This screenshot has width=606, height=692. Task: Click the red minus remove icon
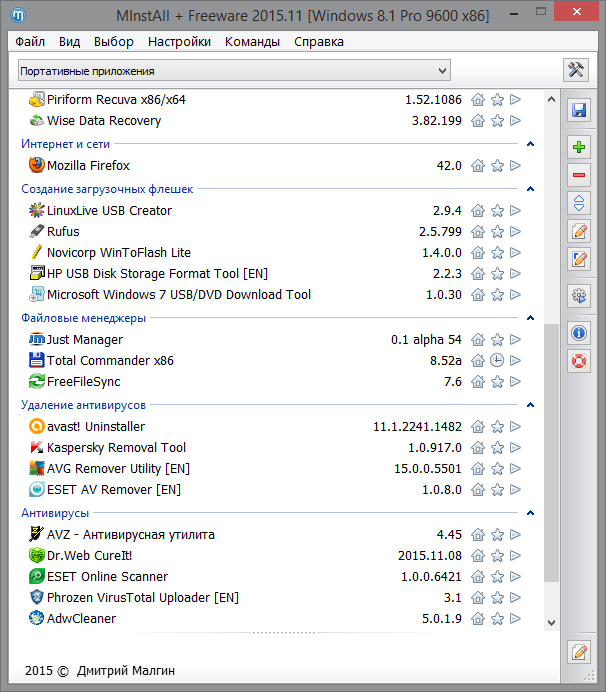pyautogui.click(x=579, y=175)
